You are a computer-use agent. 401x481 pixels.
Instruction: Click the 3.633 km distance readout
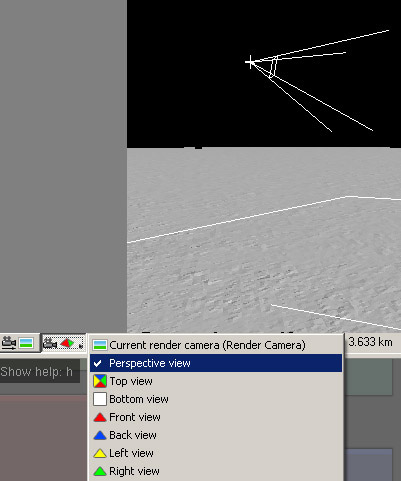[x=370, y=342]
